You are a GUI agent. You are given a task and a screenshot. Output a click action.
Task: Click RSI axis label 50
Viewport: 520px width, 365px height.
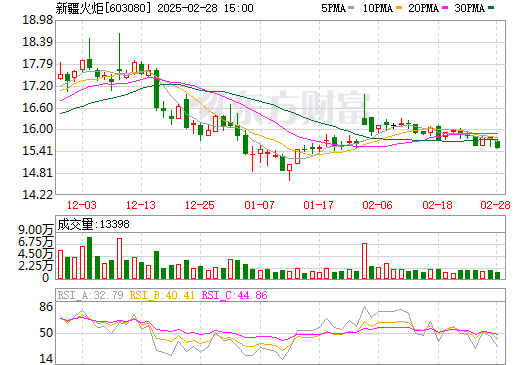coord(46,333)
